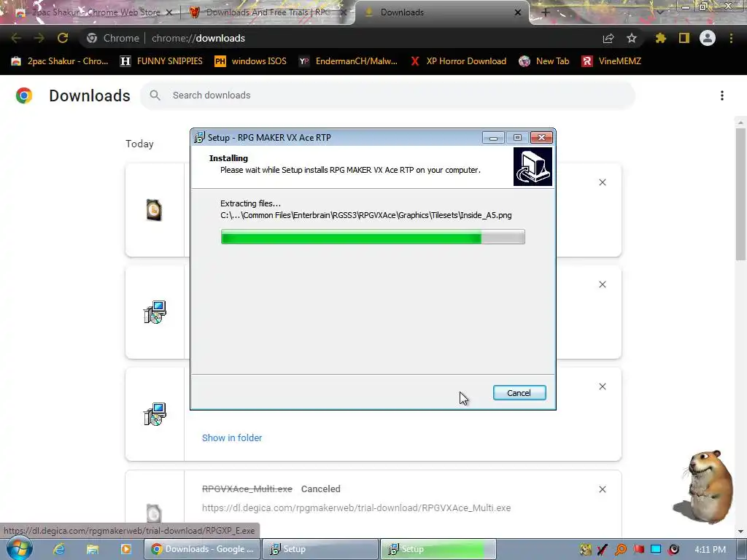The height and width of the screenshot is (560, 747).
Task: Click the red flag tray icon
Action: (x=639, y=550)
